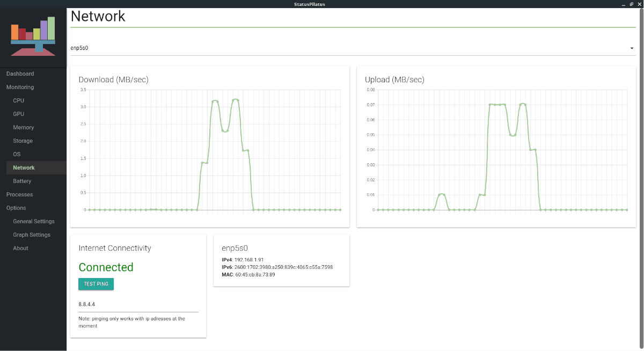The height and width of the screenshot is (351, 644).
Task: Open General Settings
Action: (34, 221)
